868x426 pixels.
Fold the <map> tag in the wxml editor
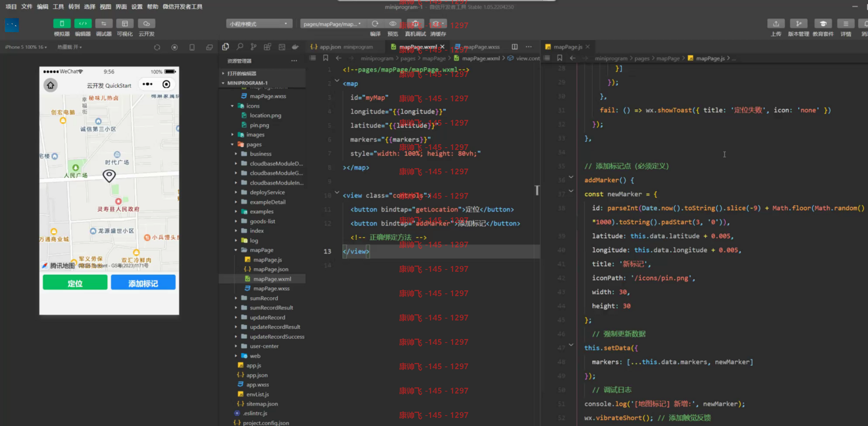[x=337, y=81]
